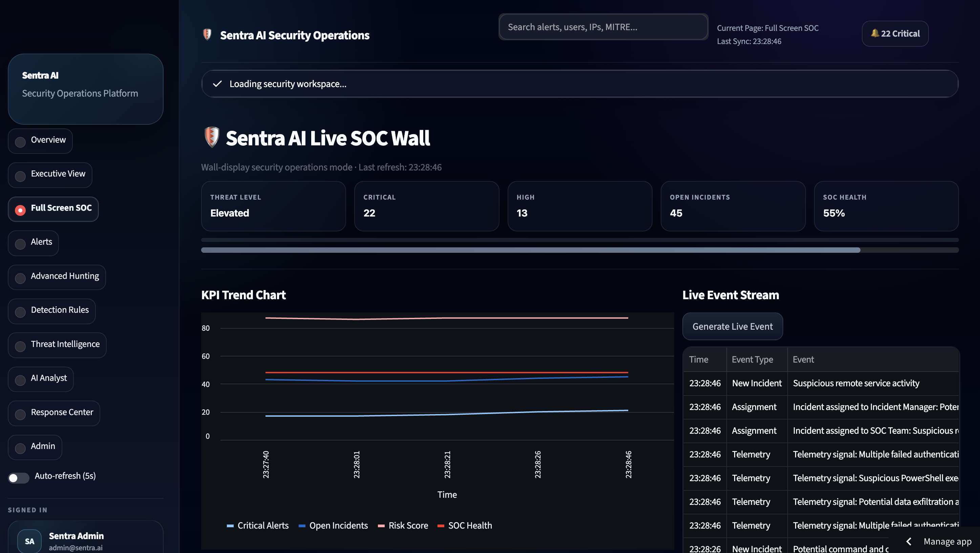Toggle Open Incidents legend swatch

point(302,526)
